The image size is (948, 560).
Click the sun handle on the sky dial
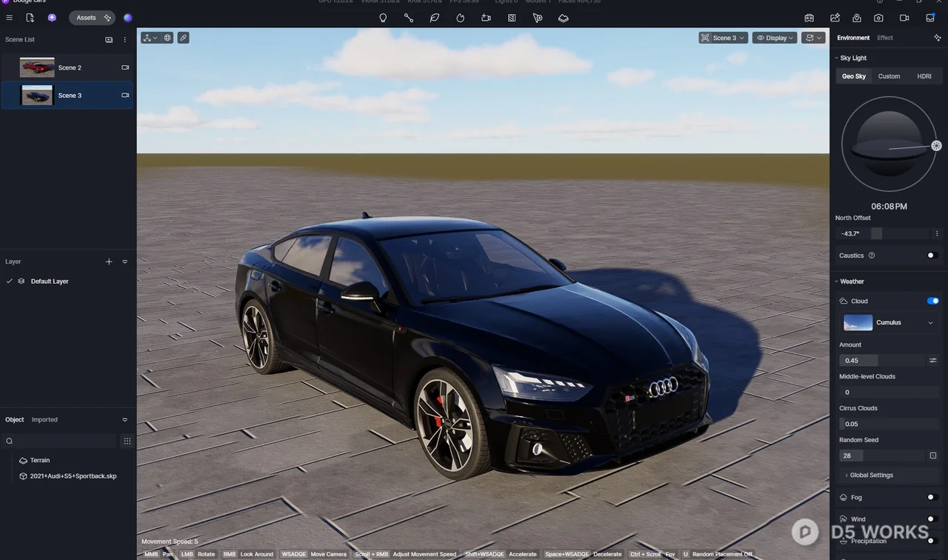(x=936, y=146)
